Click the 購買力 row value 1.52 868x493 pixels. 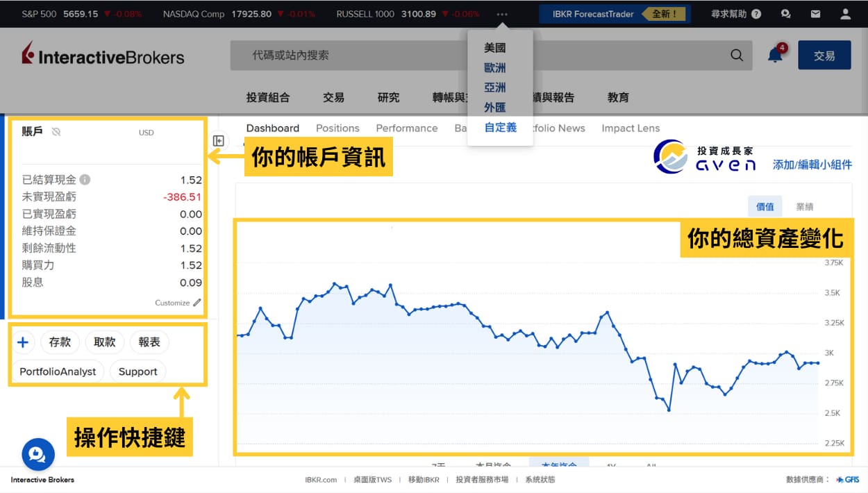point(191,265)
